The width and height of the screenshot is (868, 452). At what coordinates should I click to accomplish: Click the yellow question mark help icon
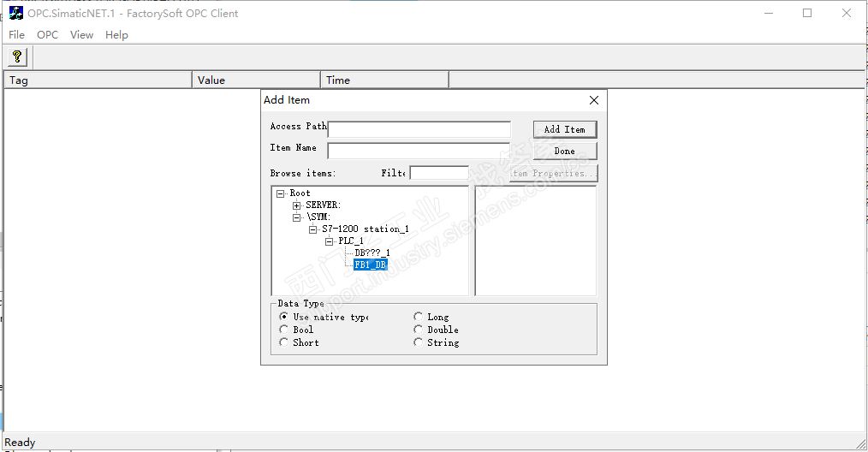pyautogui.click(x=17, y=56)
